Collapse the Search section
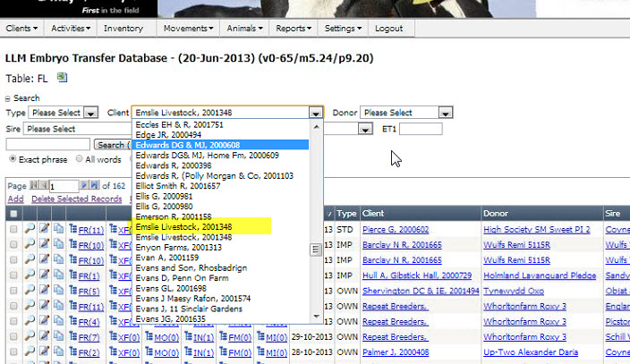This screenshot has width=630, height=364. [9, 98]
